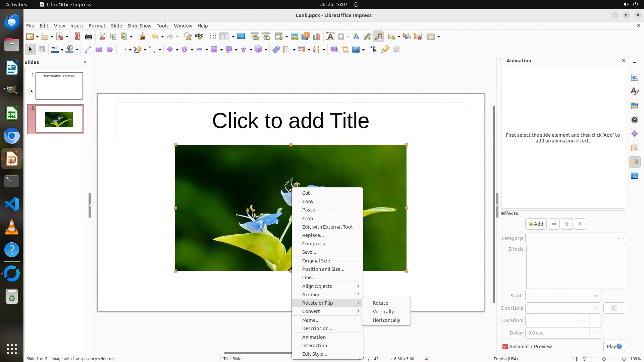Image resolution: width=644 pixels, height=362 pixels.
Task: Click the zoom slider in status bar
Action: (x=604, y=359)
